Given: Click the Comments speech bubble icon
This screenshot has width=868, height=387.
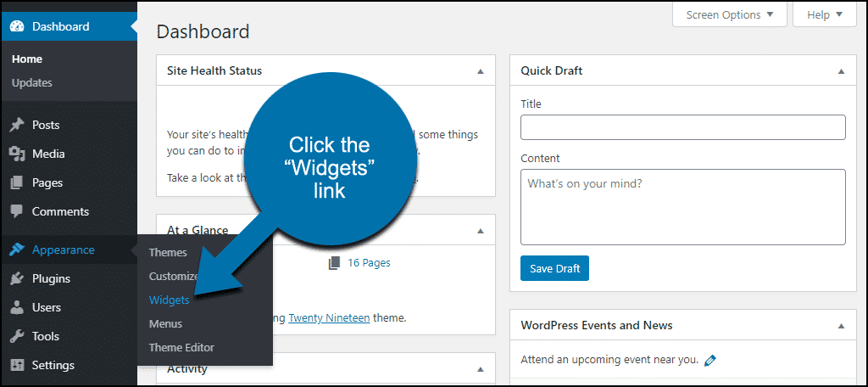Looking at the screenshot, I should tap(17, 212).
